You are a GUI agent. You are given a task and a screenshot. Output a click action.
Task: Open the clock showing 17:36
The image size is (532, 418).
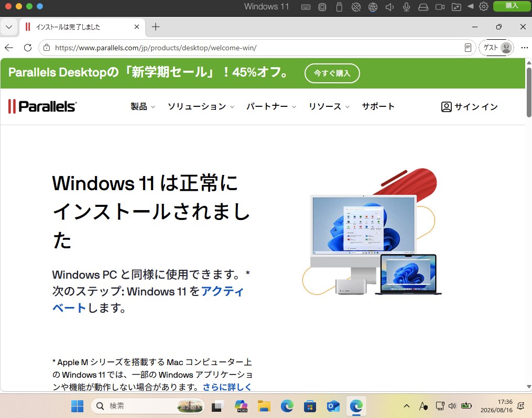[496, 406]
